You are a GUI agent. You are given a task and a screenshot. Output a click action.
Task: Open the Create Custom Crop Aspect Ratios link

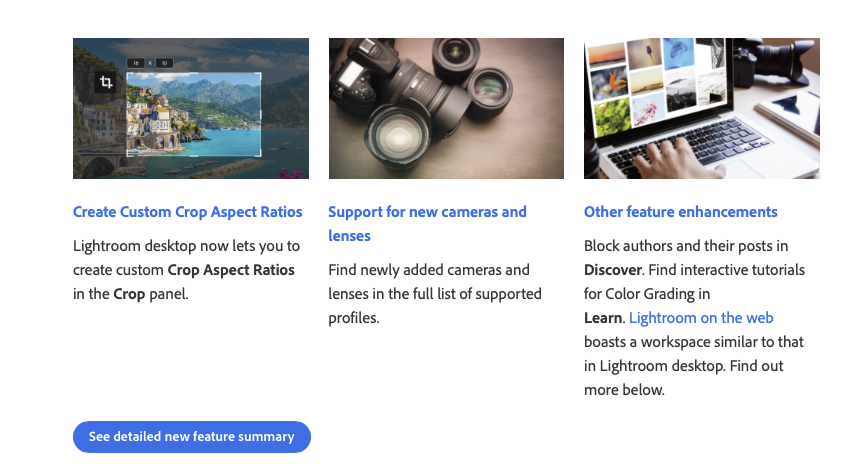188,212
